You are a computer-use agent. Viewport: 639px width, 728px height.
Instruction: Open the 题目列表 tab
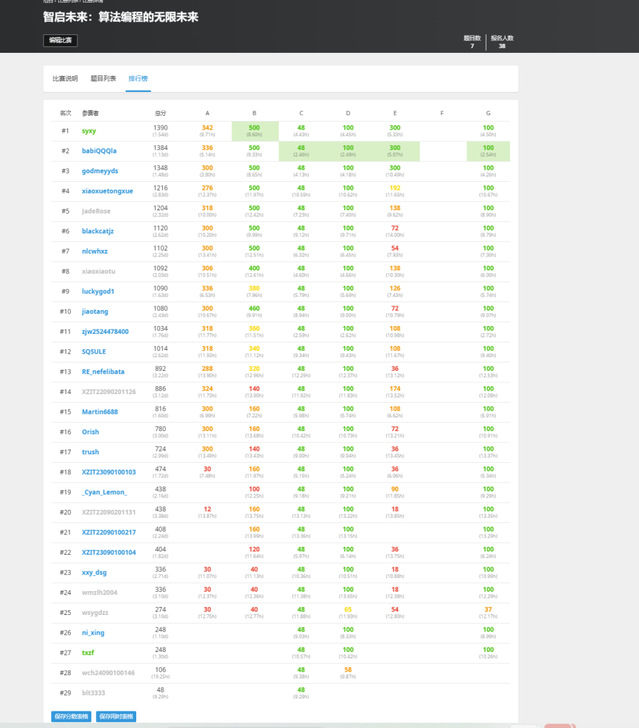[103, 79]
